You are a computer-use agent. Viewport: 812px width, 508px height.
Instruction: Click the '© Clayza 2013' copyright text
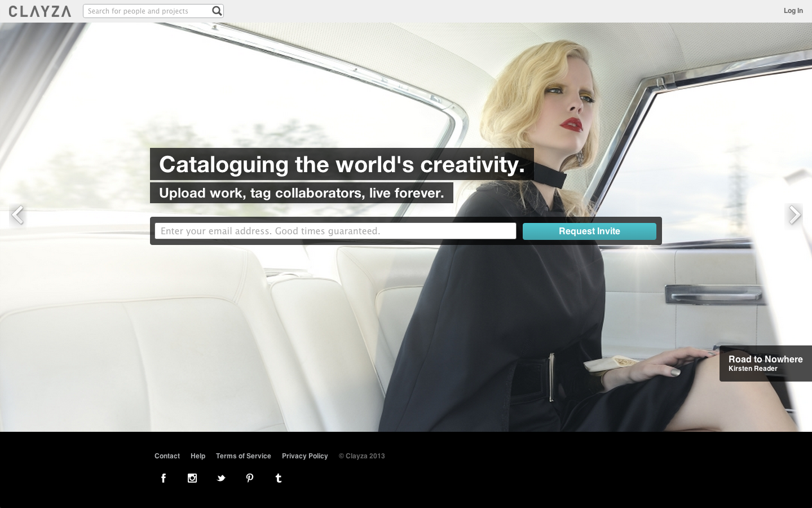pyautogui.click(x=361, y=456)
